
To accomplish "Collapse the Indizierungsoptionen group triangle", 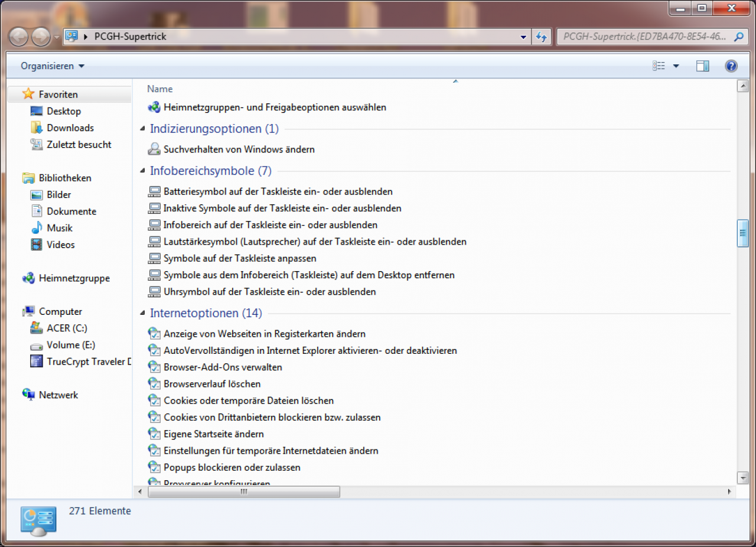I will [x=142, y=129].
